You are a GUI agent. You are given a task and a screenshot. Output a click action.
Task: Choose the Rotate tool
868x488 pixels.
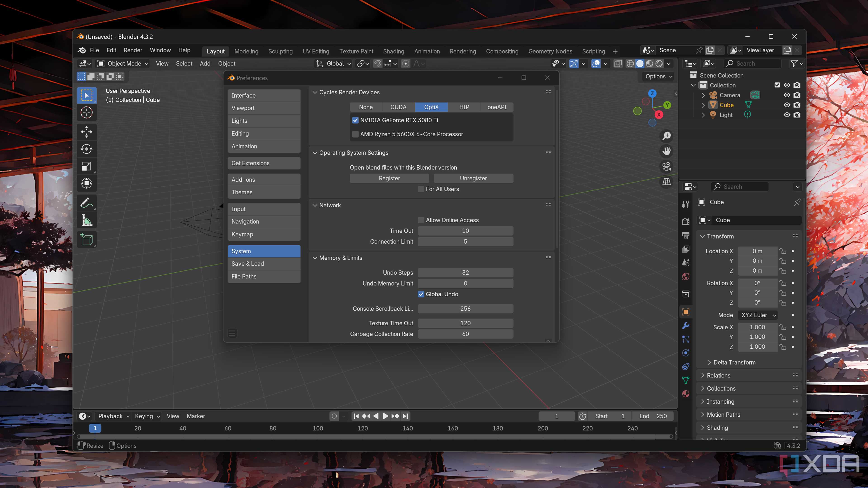87,149
